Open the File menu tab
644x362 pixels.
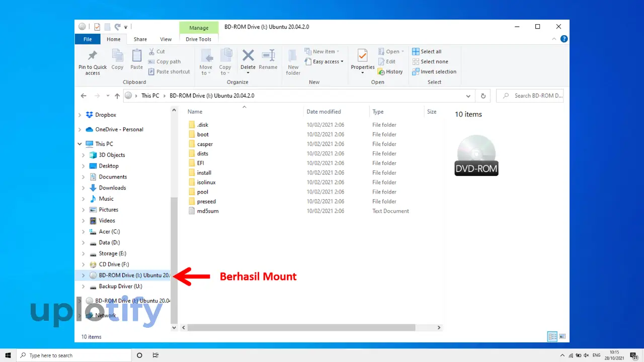pos(88,39)
